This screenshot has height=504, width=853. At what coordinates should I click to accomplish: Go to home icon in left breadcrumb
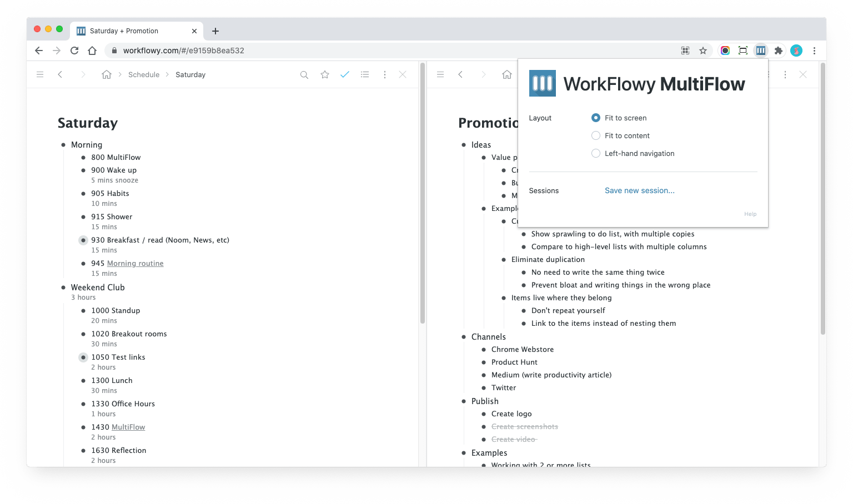point(107,75)
